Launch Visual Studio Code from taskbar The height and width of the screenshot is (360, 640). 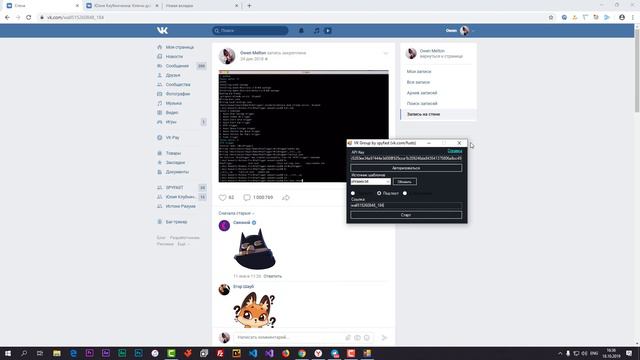coord(253,353)
